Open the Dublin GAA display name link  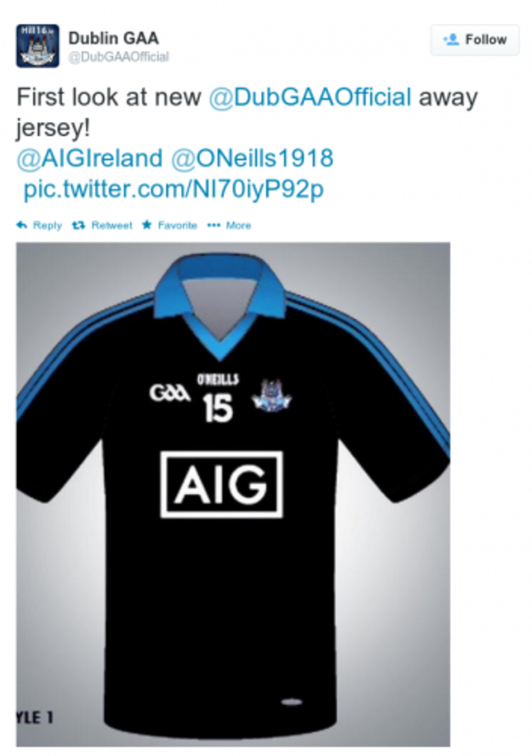[113, 38]
